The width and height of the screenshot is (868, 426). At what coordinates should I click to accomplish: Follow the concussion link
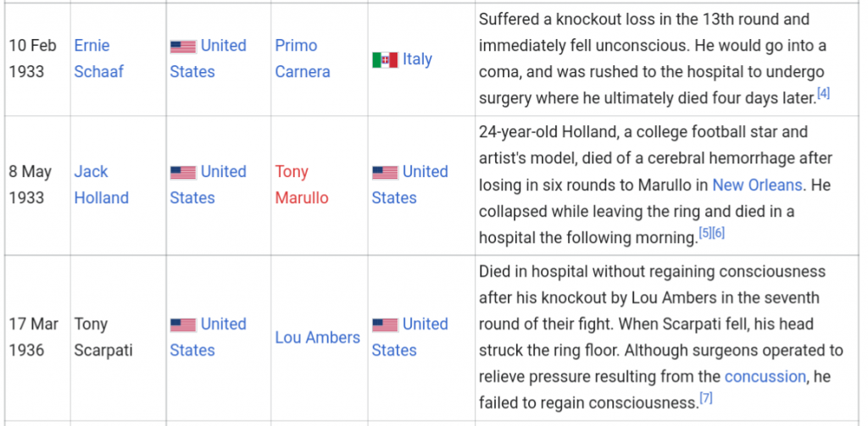765,377
